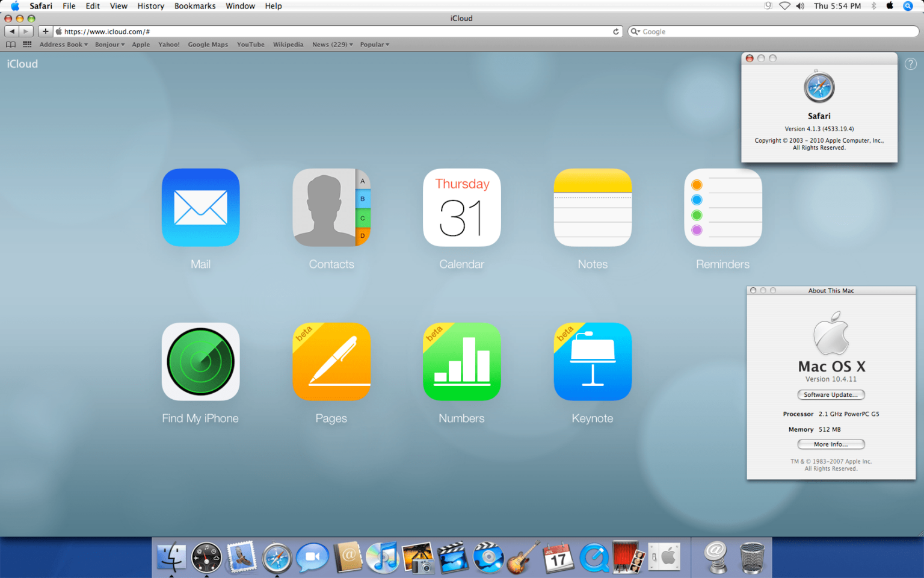Go back using Safari's back arrow
The image size is (924, 578).
click(x=12, y=31)
